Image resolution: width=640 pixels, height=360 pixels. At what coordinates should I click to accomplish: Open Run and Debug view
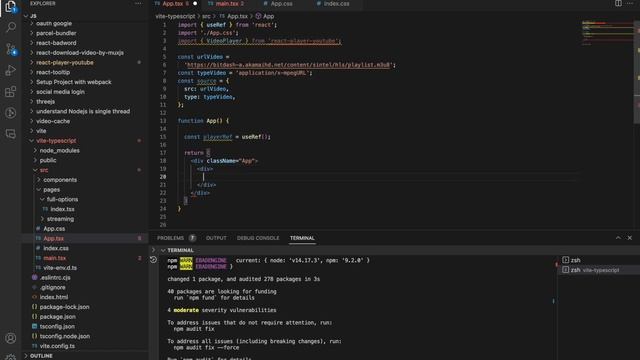pos(11,70)
